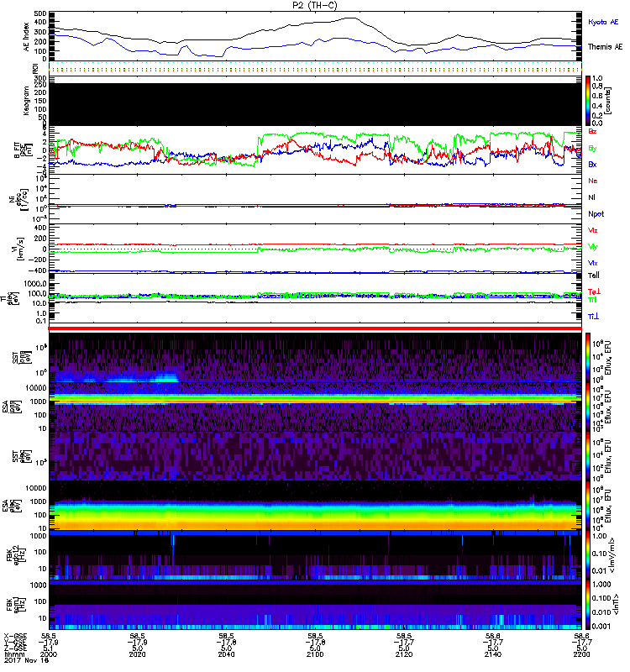Click the B_FIT GSE [nT] axis label
630x672 pixels.
click(24, 150)
